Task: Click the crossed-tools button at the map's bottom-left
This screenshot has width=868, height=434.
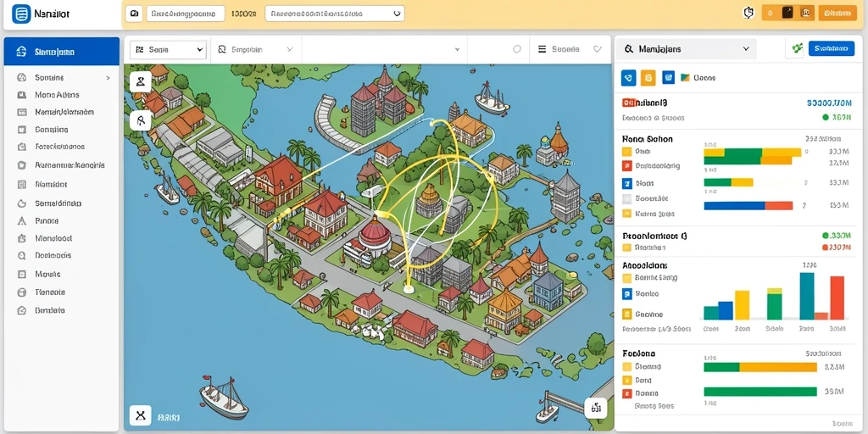Action: coord(141,415)
